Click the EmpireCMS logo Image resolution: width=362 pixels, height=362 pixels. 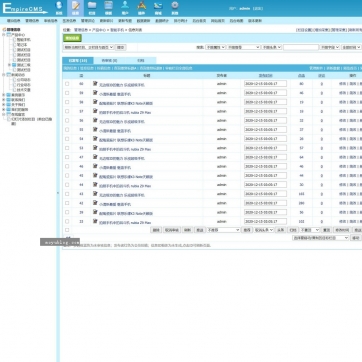pyautogui.click(x=24, y=8)
